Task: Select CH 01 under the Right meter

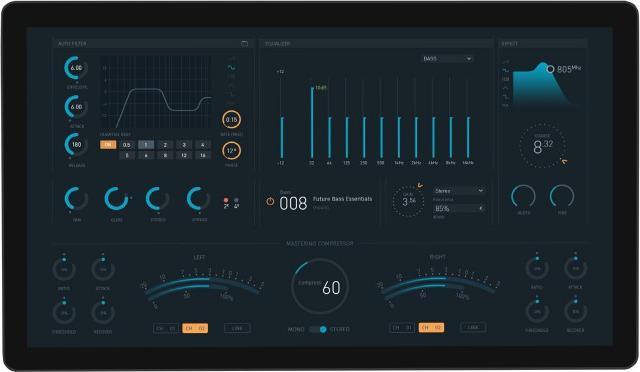Action: (x=402, y=327)
